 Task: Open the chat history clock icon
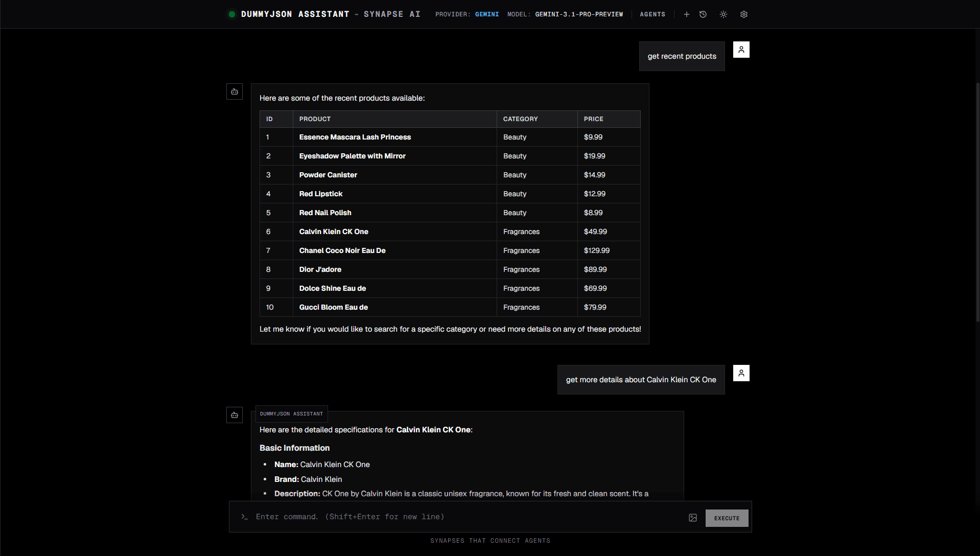[703, 14]
